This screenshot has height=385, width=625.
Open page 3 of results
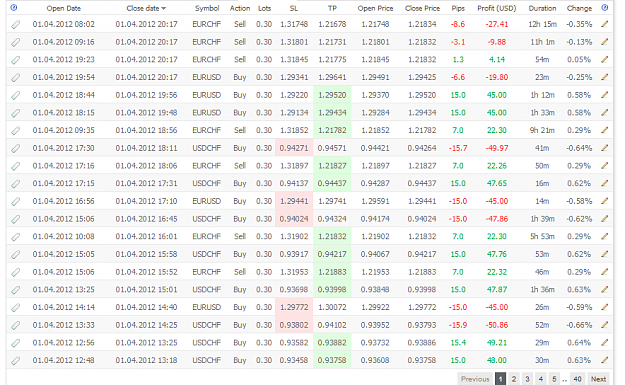pos(527,379)
